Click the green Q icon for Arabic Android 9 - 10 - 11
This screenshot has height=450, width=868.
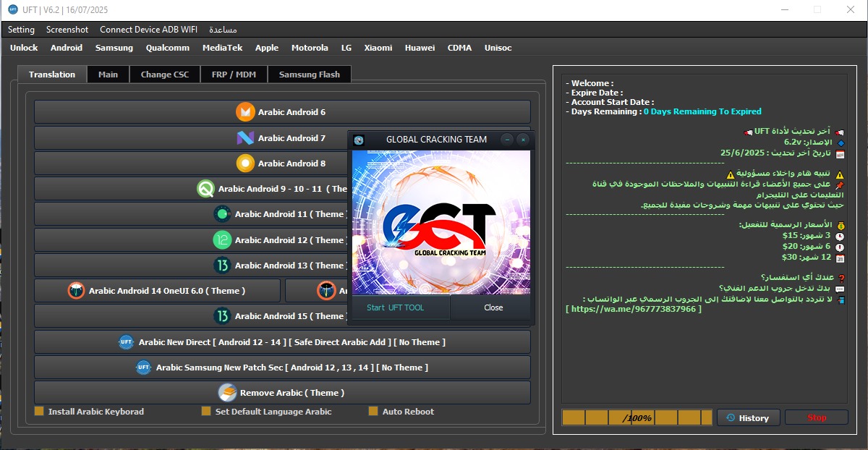[x=206, y=189]
